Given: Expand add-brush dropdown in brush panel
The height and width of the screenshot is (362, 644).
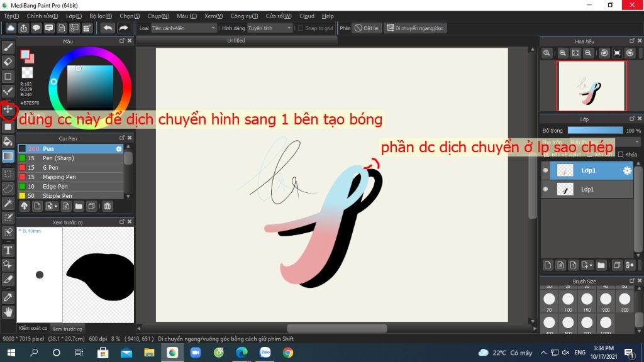Looking at the screenshot, I should tap(56, 206).
